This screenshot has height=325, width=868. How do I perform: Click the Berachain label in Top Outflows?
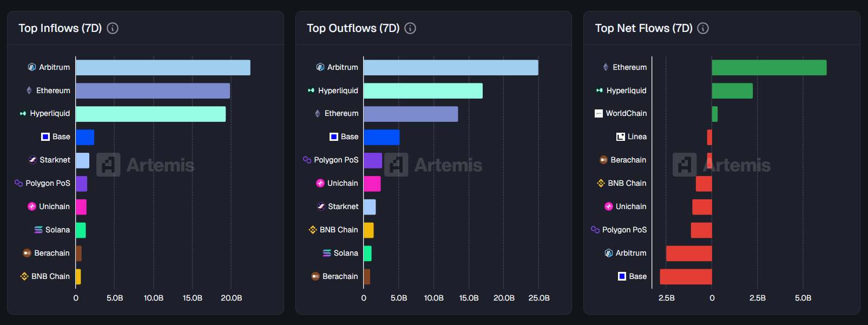click(340, 276)
